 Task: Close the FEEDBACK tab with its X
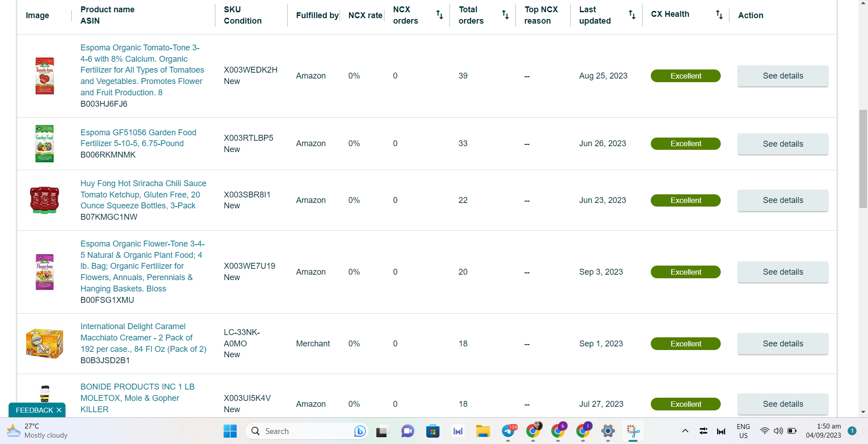59,410
